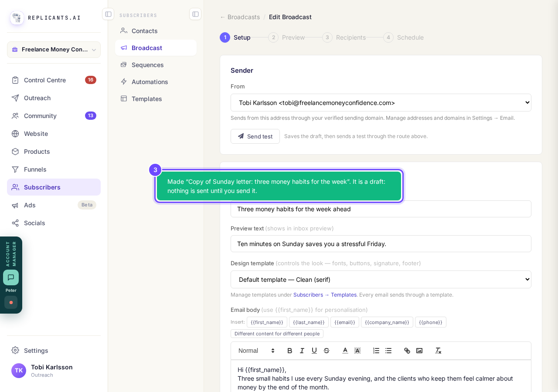Open Automations in Subscribers menu
558x392 pixels.
pyautogui.click(x=156, y=82)
